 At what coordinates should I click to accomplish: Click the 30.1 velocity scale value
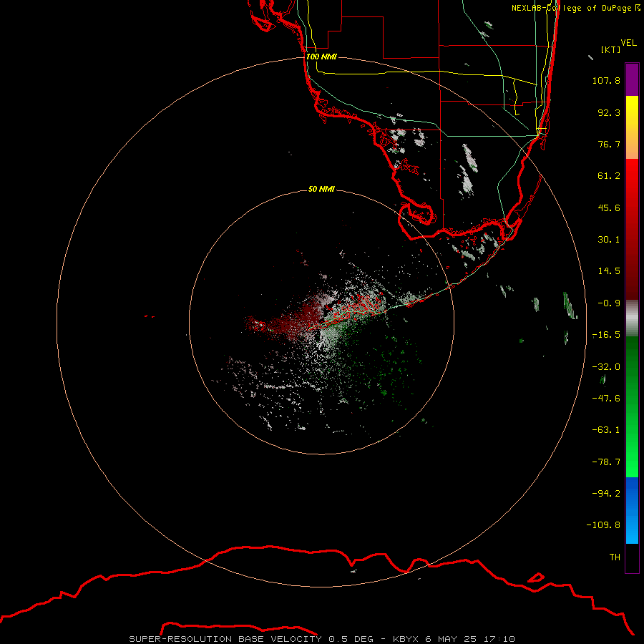609,240
